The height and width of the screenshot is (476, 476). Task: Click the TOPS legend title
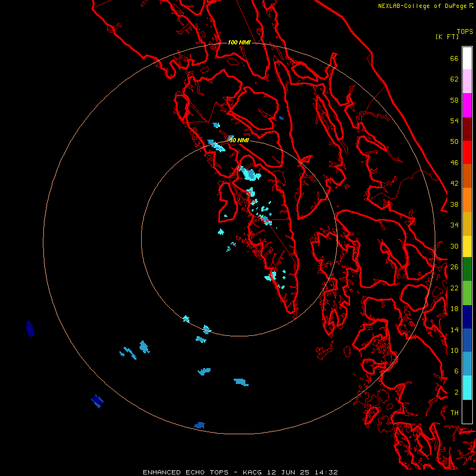coord(465,31)
